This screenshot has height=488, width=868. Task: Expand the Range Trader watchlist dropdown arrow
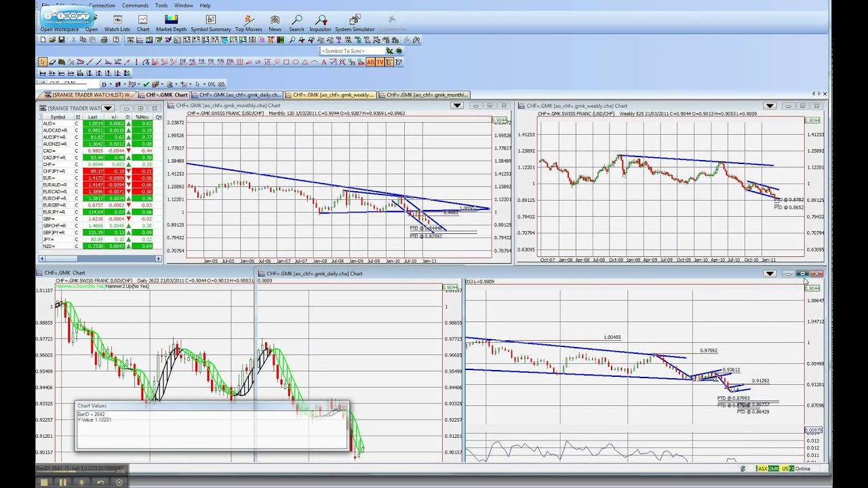pos(107,108)
